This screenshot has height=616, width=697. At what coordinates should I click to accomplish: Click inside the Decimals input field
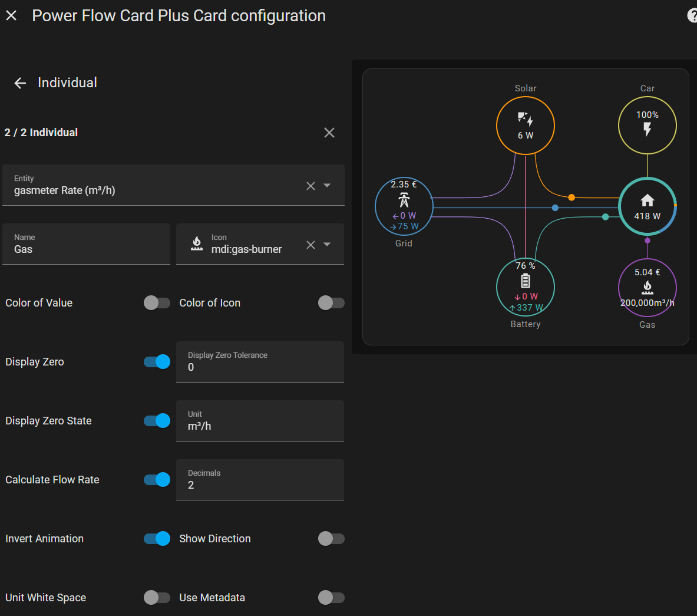point(259,485)
